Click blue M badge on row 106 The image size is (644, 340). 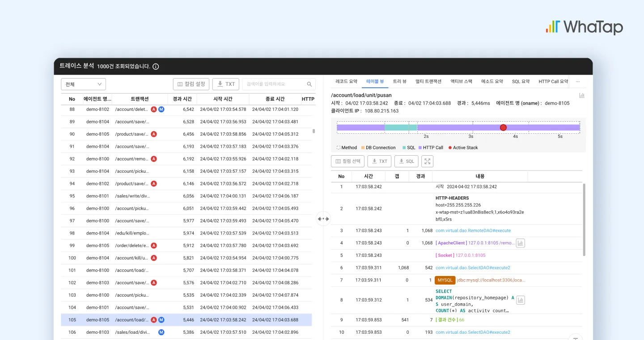[x=161, y=332]
